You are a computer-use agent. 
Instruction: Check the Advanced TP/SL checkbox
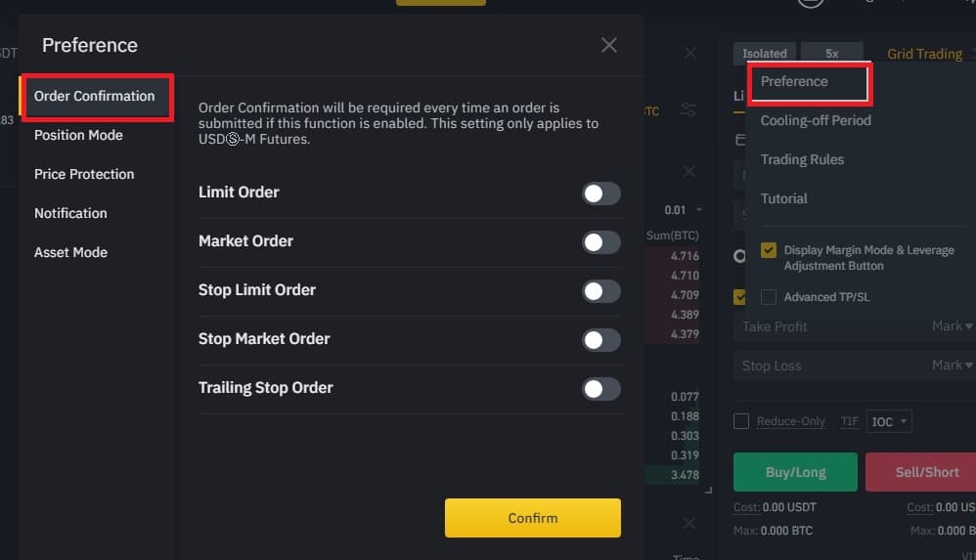769,297
